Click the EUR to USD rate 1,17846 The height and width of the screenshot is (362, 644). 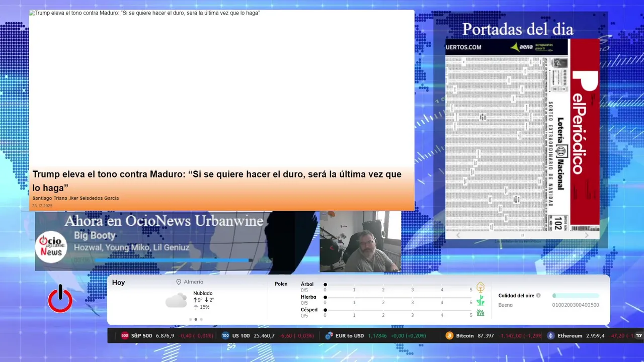377,336
